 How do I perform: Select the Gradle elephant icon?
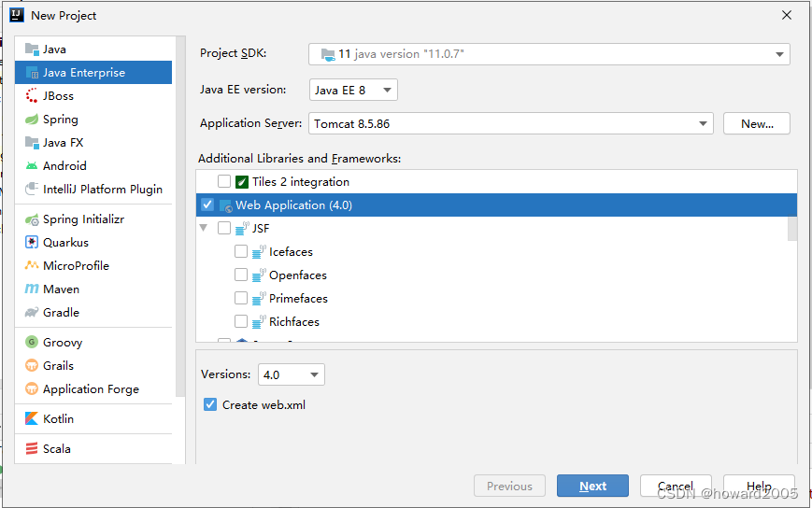point(32,313)
